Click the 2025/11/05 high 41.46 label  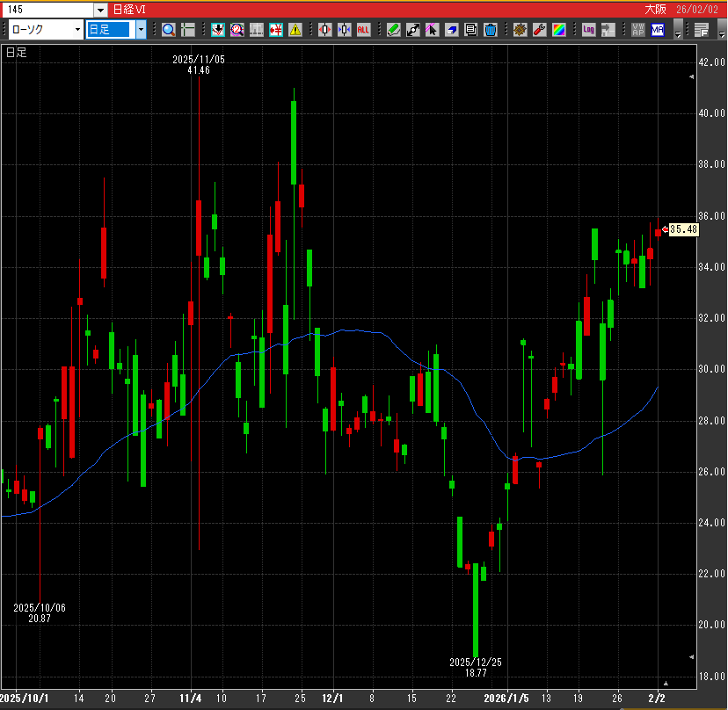pos(199,65)
